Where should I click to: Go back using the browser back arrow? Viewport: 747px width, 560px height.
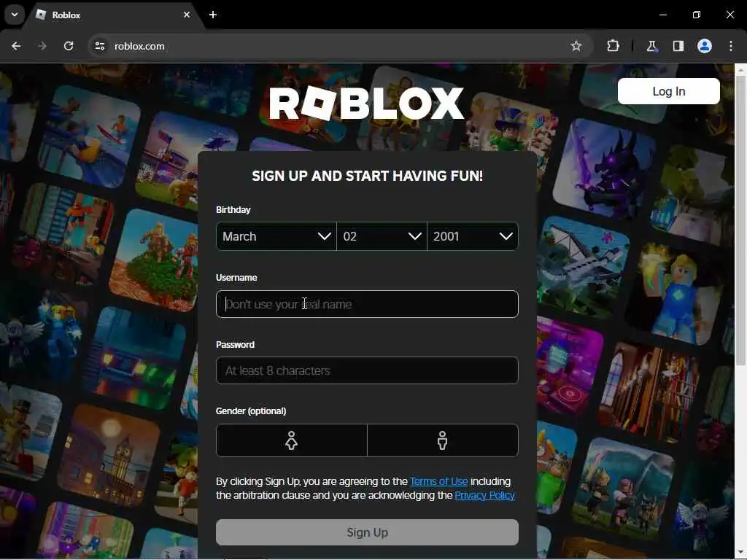point(16,46)
